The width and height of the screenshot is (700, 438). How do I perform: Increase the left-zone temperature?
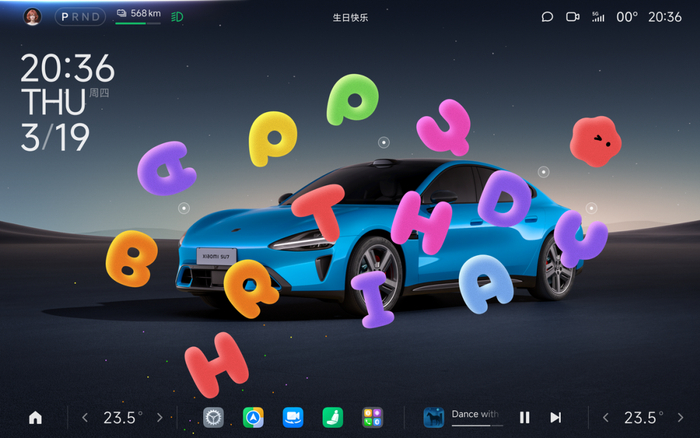160,418
